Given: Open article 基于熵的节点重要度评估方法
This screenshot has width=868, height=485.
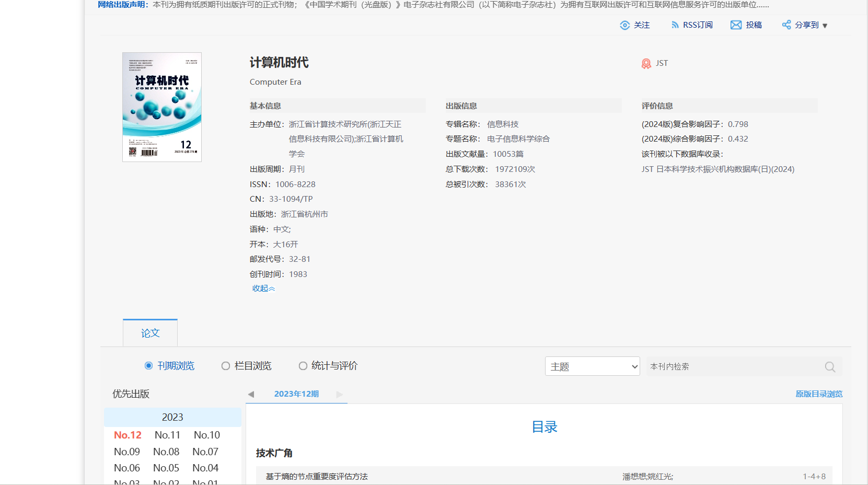Looking at the screenshot, I should (x=317, y=477).
